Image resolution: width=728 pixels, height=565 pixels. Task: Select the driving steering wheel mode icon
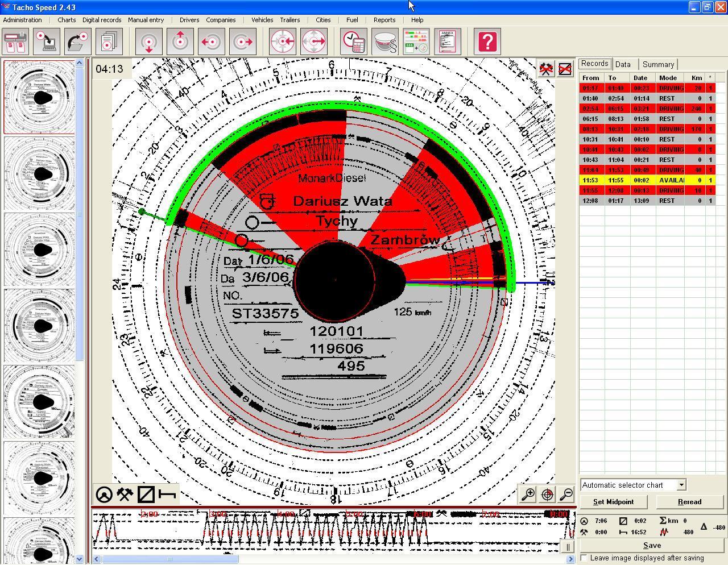click(x=104, y=495)
